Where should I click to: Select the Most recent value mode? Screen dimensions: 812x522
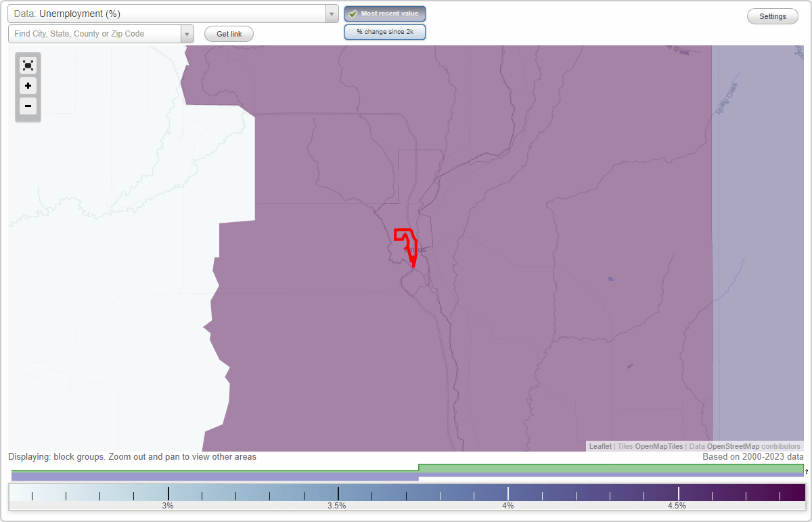(x=384, y=13)
